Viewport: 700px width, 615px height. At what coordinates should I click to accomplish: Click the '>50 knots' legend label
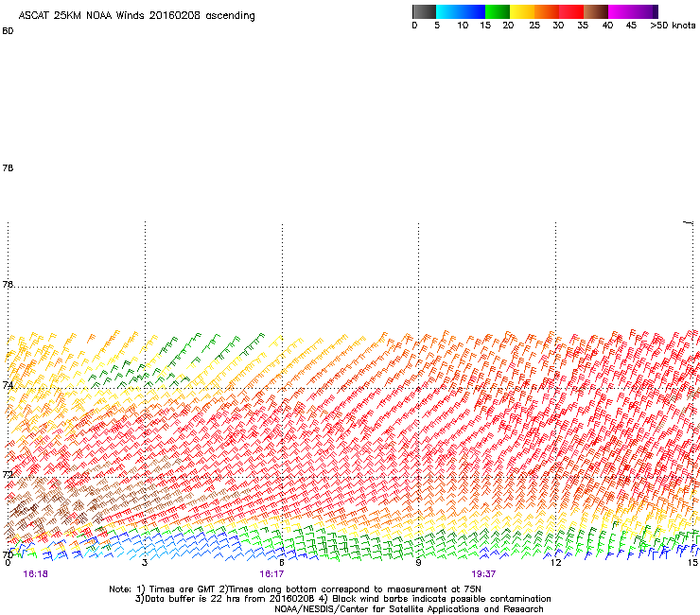tap(673, 26)
